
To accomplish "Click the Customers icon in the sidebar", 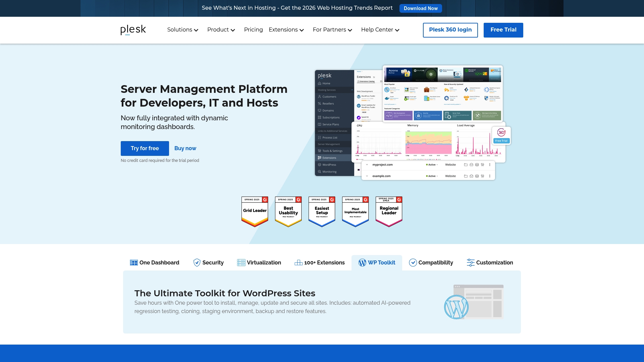I will 319,97.
